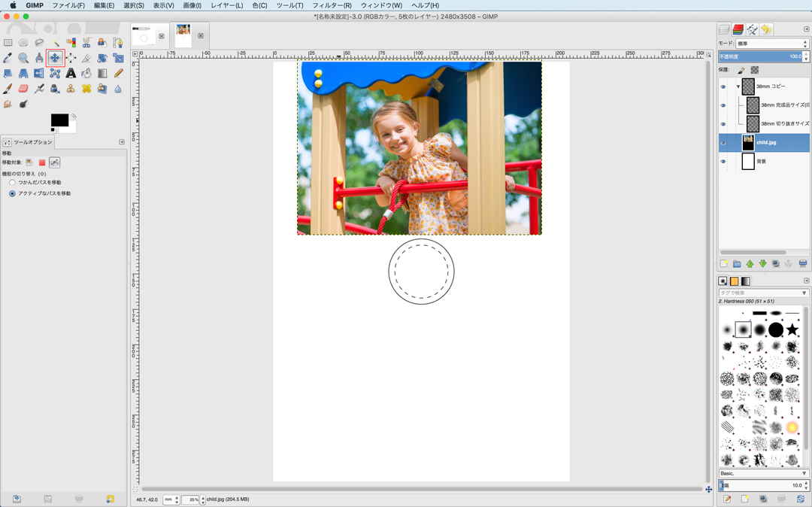
Task: Create a new layer in layers panel
Action: point(724,264)
